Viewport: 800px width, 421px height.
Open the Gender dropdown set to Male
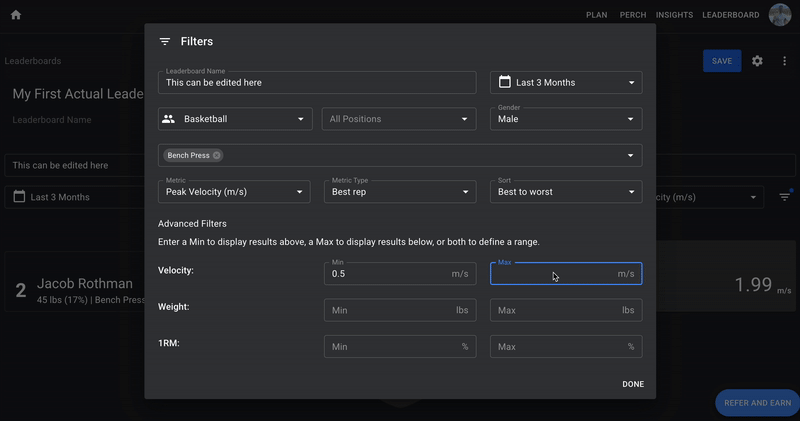point(631,119)
